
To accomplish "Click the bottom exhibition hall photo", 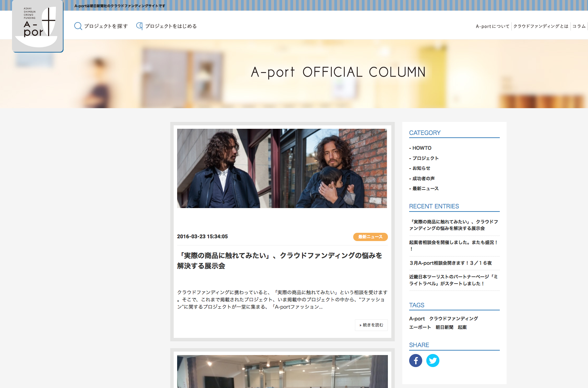I will click(x=281, y=373).
